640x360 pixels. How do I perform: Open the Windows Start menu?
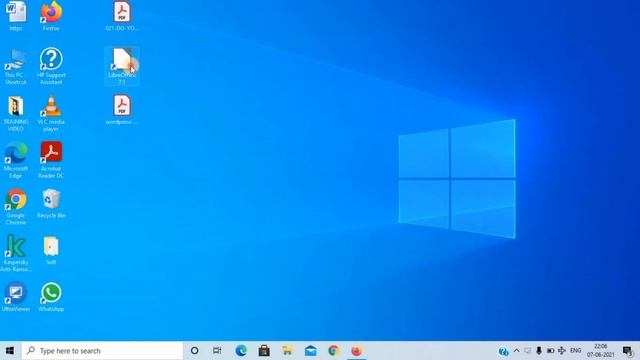[10, 351]
